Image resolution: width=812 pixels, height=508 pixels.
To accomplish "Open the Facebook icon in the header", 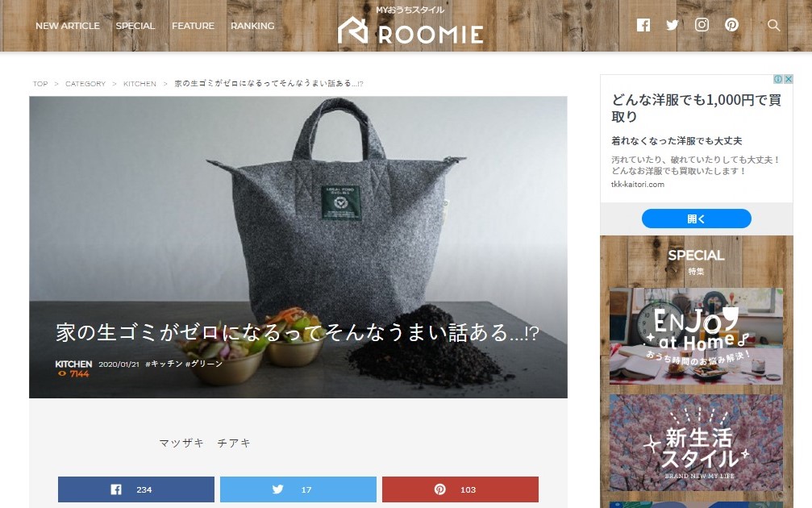I will pyautogui.click(x=643, y=25).
